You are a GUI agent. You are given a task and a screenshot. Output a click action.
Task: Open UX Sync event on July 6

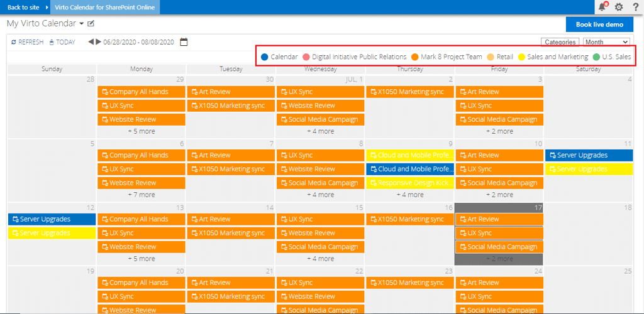[142, 170]
